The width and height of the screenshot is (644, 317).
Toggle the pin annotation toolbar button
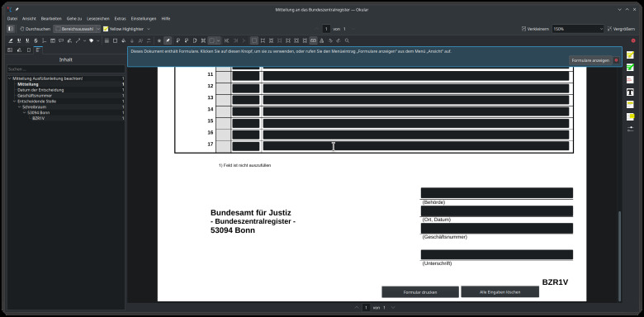168,40
